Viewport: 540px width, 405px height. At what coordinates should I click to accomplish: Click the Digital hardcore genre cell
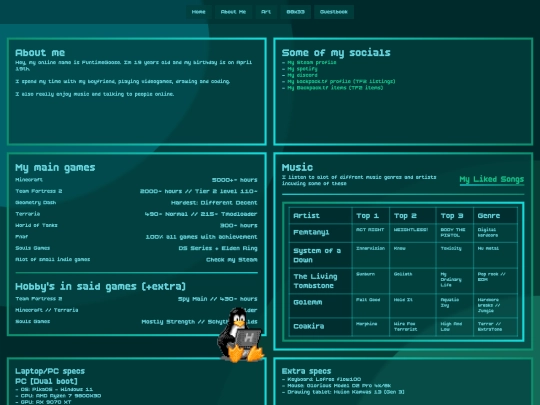tap(496, 233)
